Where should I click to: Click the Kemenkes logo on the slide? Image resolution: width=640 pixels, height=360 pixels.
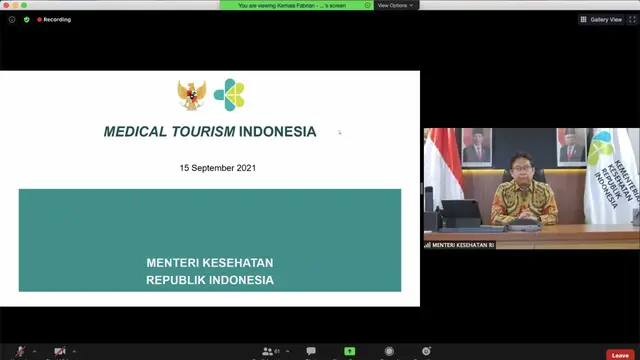point(229,95)
